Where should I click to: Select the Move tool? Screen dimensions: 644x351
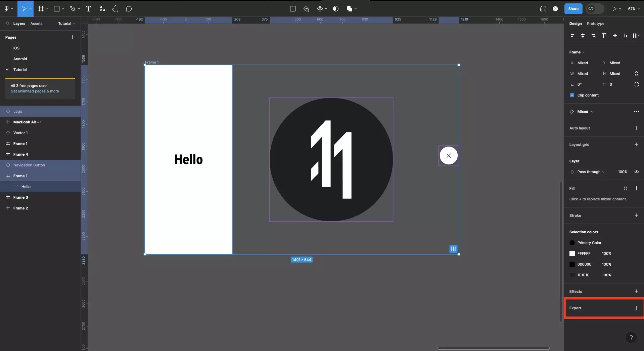point(24,9)
